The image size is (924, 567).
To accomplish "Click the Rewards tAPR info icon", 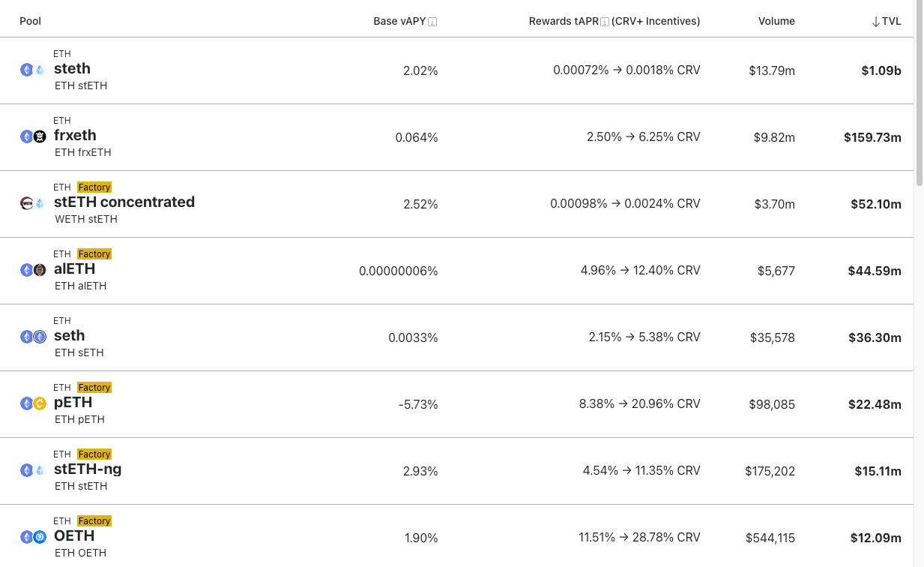I will 605,22.
